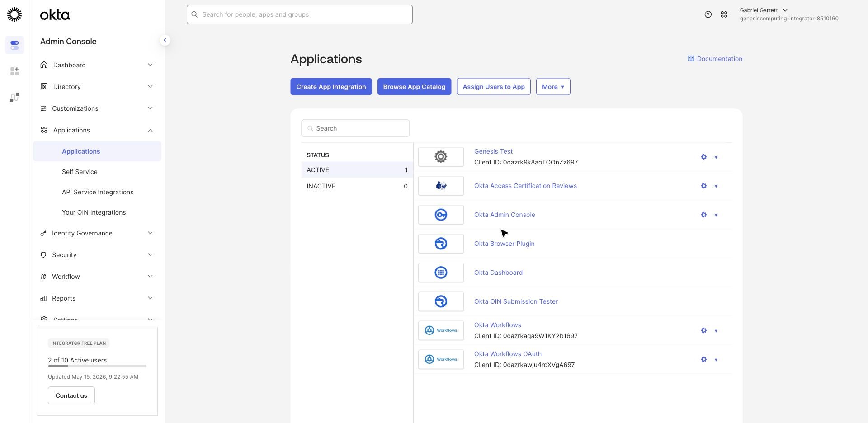Click the INTEGRATOR FREE PLAN badge
Viewport: 868px width, 423px height.
[79, 343]
